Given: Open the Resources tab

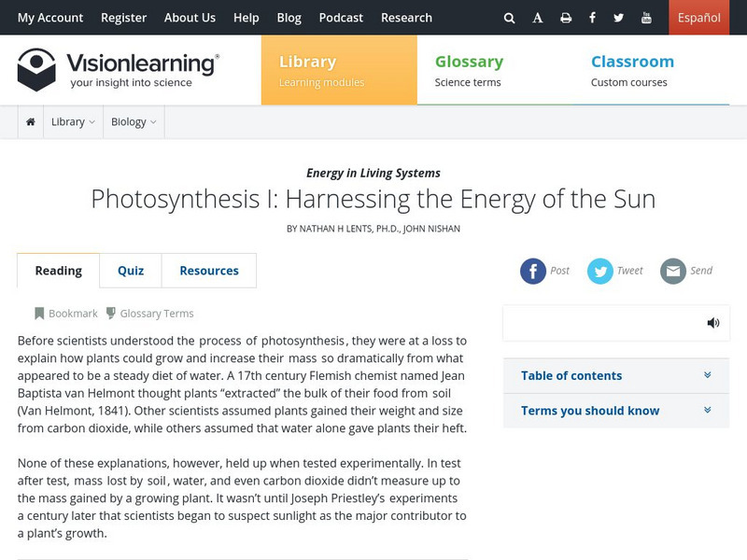Looking at the screenshot, I should pos(209,271).
